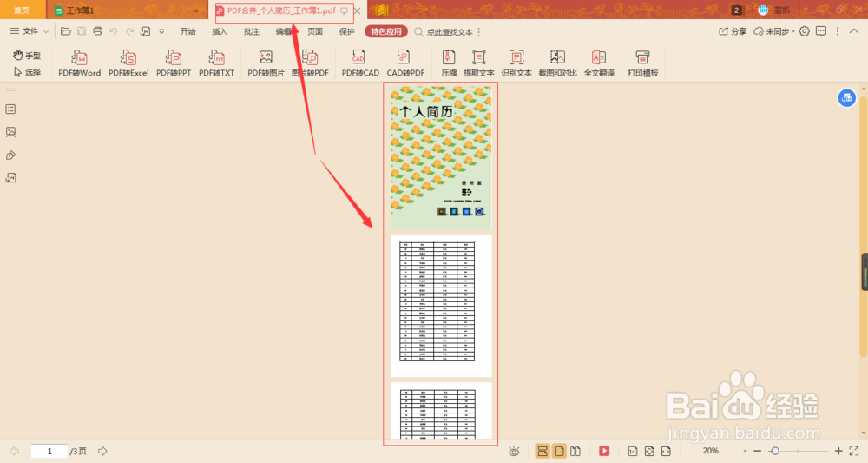Set zoom to actual size
Viewport: 868px width, 463px height.
pyautogui.click(x=633, y=452)
